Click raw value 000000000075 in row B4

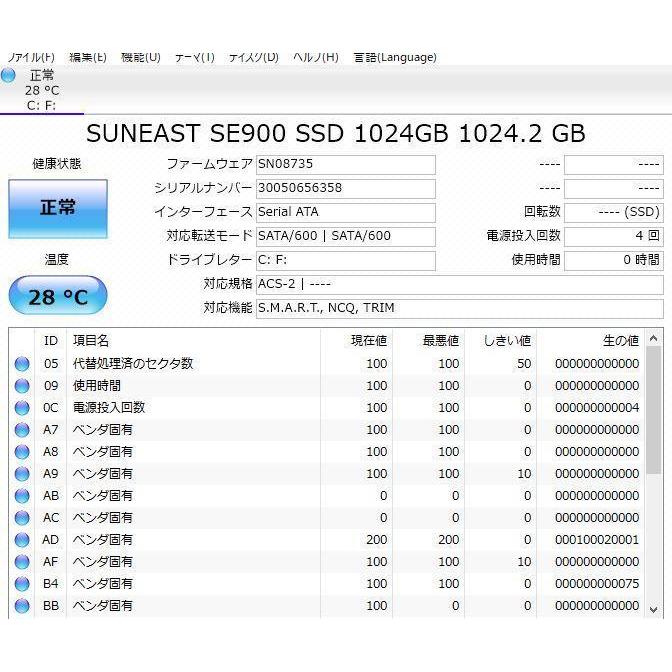597,584
